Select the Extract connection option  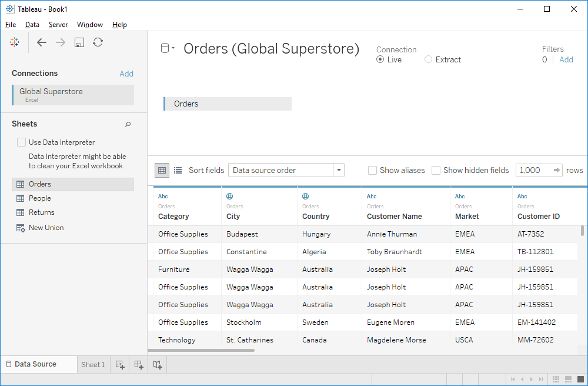coord(428,59)
